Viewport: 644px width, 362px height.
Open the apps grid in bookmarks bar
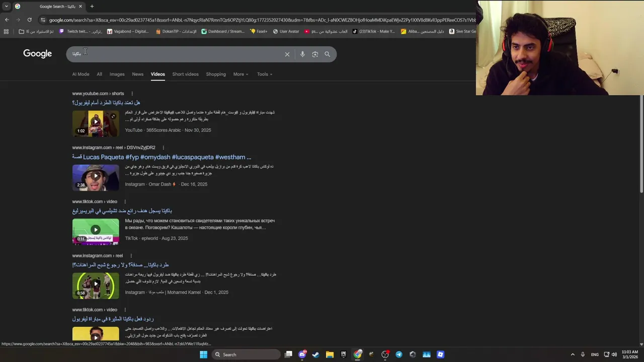pos(6,31)
